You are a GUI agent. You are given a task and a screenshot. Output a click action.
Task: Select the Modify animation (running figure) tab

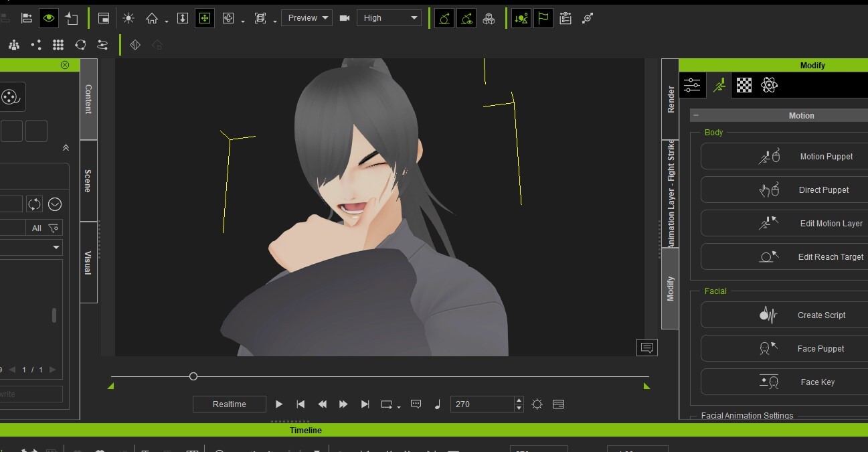pos(719,85)
